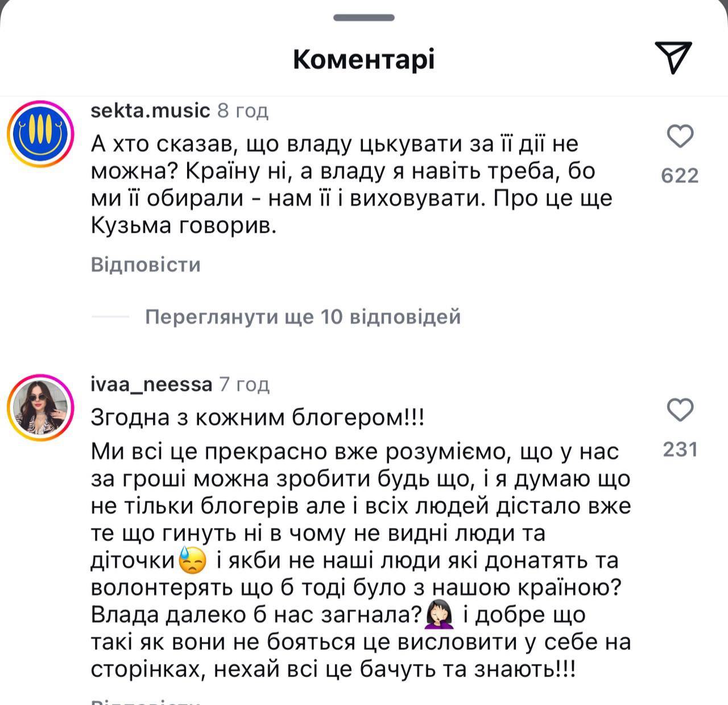728x705 pixels.
Task: View the 622 likes count
Action: (680, 176)
